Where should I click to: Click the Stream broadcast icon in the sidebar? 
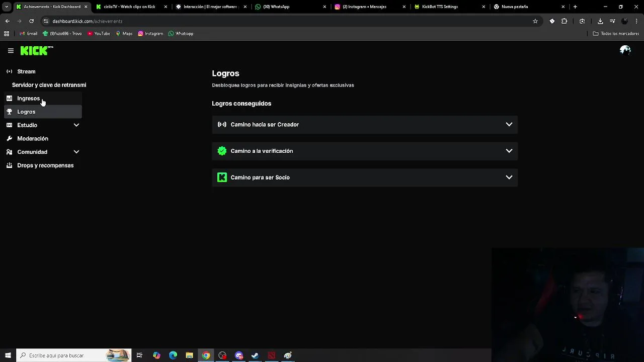[9, 71]
